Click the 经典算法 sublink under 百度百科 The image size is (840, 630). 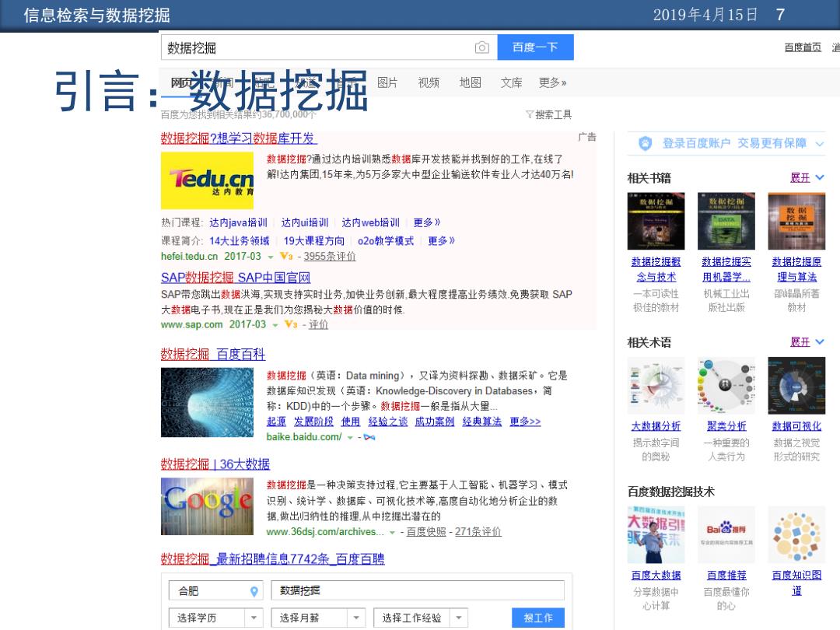[482, 422]
